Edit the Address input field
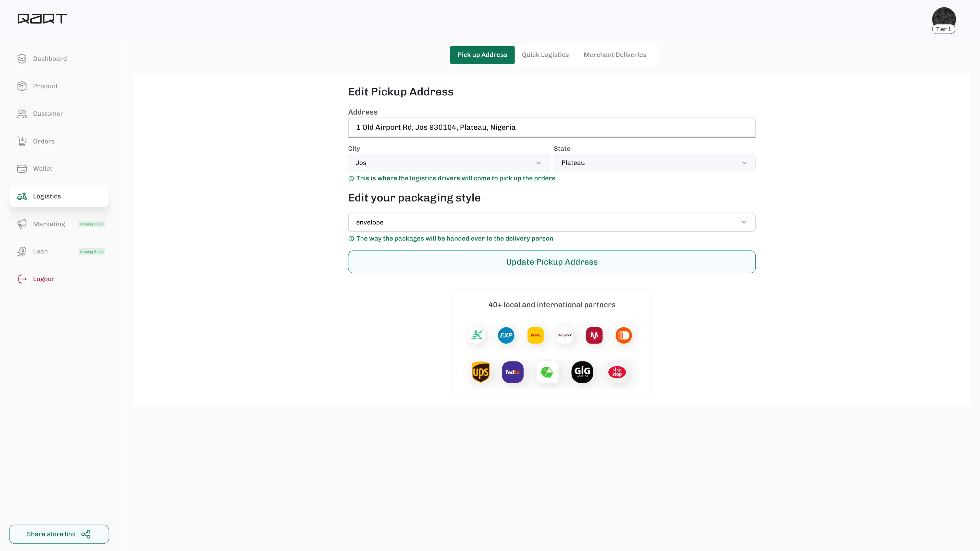The height and width of the screenshot is (551, 980). (x=551, y=127)
